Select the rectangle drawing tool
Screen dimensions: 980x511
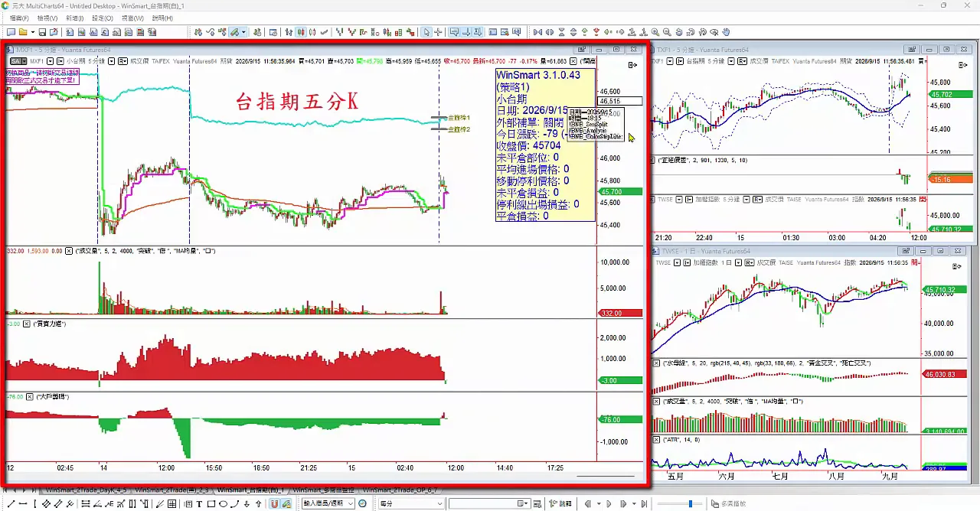[x=211, y=504]
